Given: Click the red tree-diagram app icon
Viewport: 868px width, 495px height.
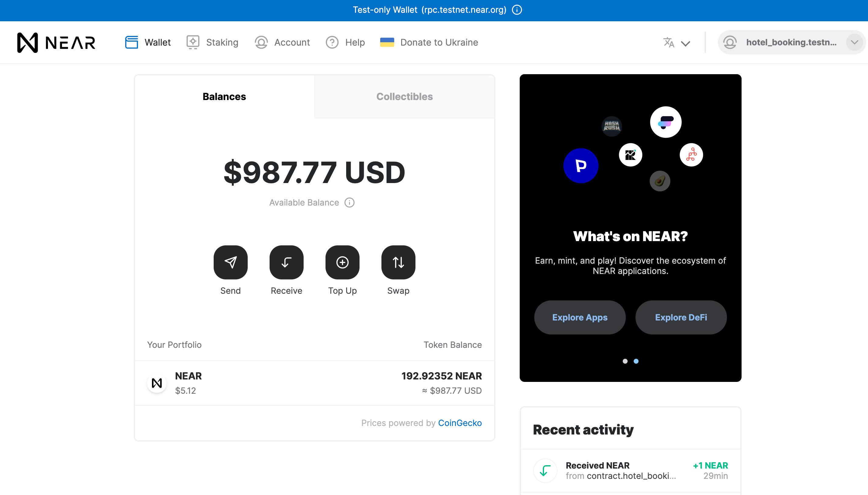Looking at the screenshot, I should pyautogui.click(x=691, y=155).
